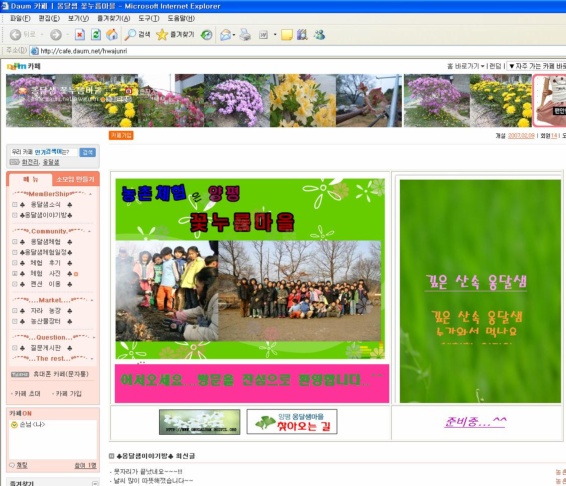Open post titled 뭇자리가 끝났네요

pos(148,472)
